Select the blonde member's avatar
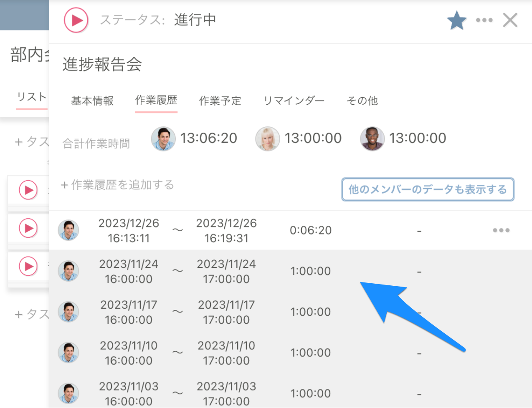The height and width of the screenshot is (408, 532). [268, 139]
